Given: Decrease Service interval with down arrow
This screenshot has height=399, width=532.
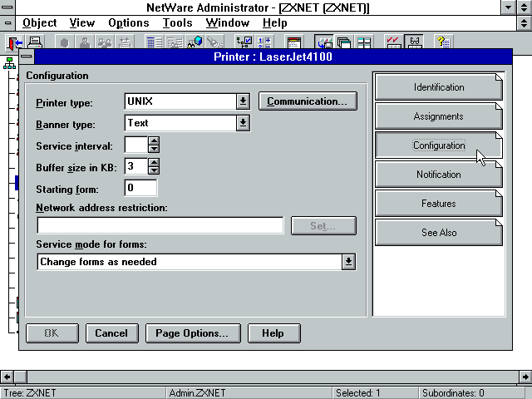Looking at the screenshot, I should tap(154, 149).
